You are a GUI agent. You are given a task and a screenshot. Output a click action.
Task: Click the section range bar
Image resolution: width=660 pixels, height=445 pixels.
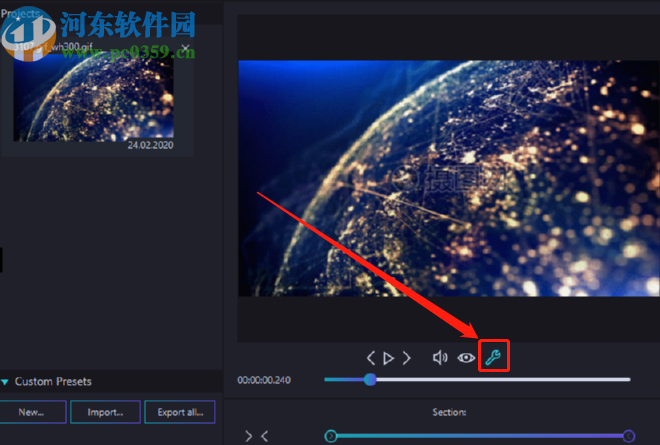(x=479, y=436)
